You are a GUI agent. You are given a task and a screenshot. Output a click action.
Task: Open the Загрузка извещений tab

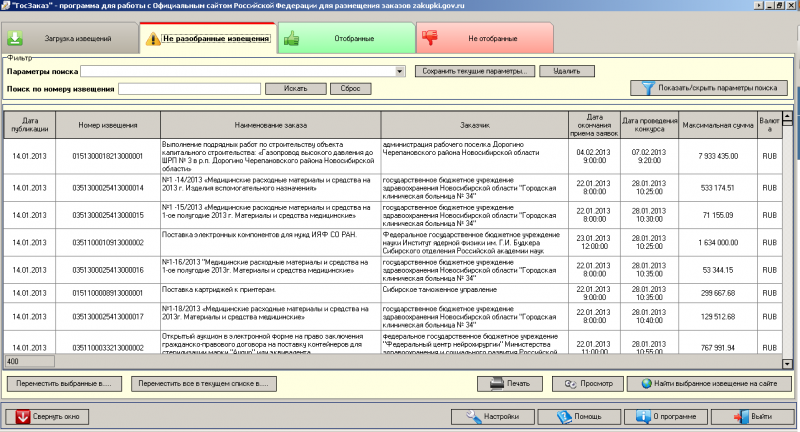coord(70,38)
